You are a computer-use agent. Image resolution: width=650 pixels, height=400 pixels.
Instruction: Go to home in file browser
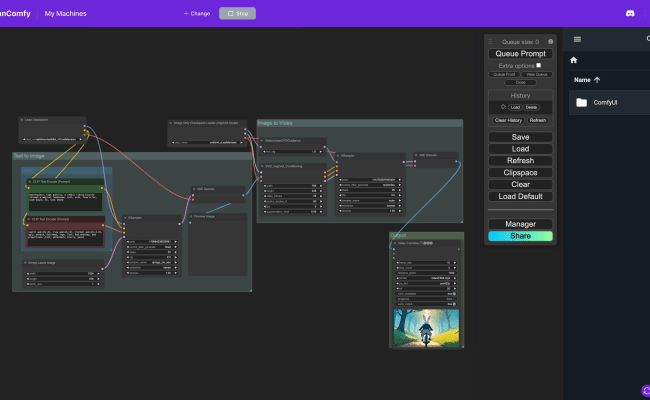(x=574, y=60)
